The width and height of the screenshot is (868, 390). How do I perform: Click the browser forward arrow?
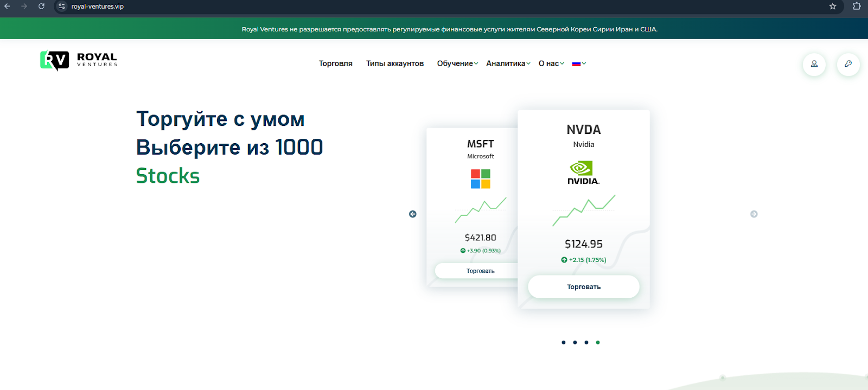coord(24,7)
